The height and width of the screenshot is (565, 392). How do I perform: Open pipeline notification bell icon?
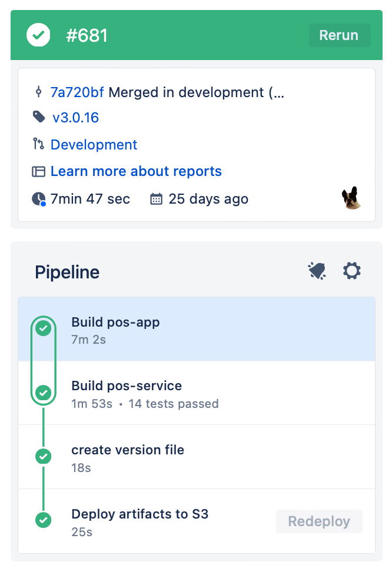pyautogui.click(x=317, y=271)
